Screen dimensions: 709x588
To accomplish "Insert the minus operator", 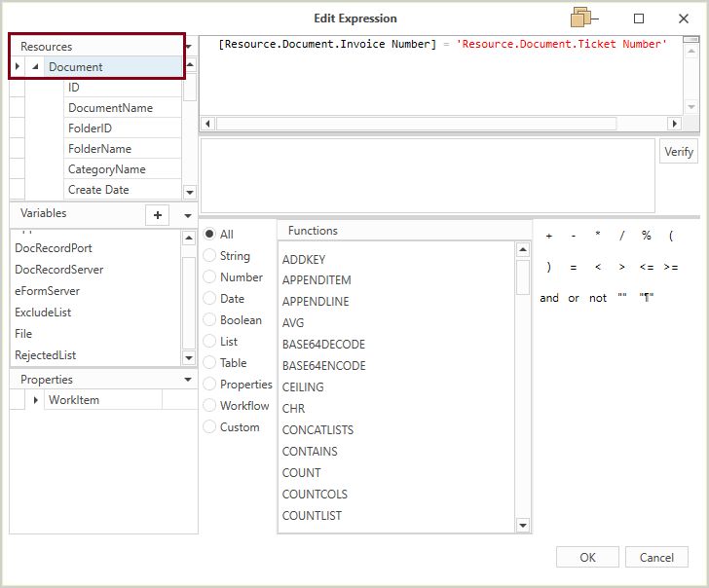I will point(574,236).
